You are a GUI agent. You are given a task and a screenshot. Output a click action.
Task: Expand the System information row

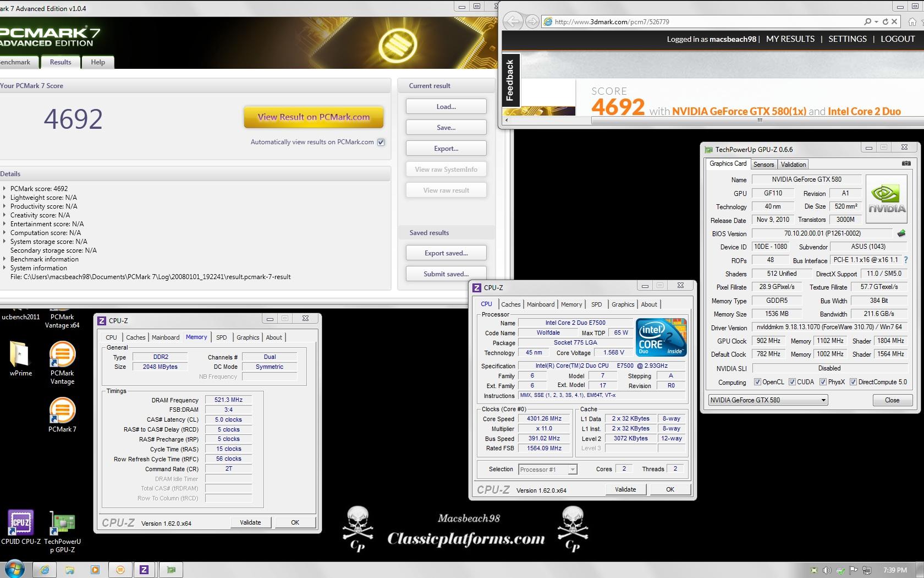(x=4, y=268)
